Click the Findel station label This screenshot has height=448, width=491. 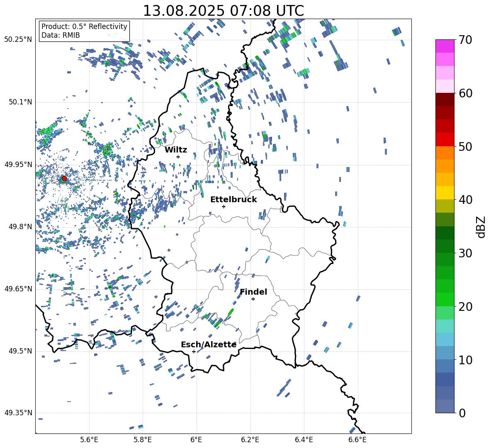pos(253,292)
